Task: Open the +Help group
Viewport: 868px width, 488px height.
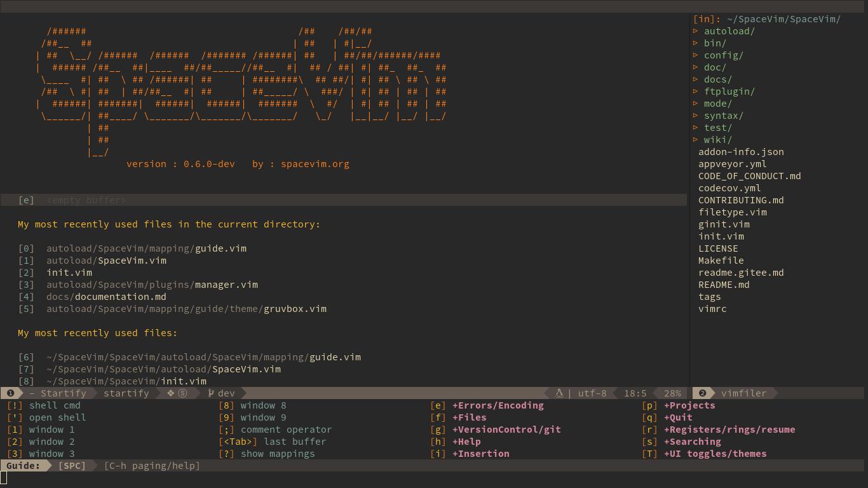Action: (x=456, y=442)
